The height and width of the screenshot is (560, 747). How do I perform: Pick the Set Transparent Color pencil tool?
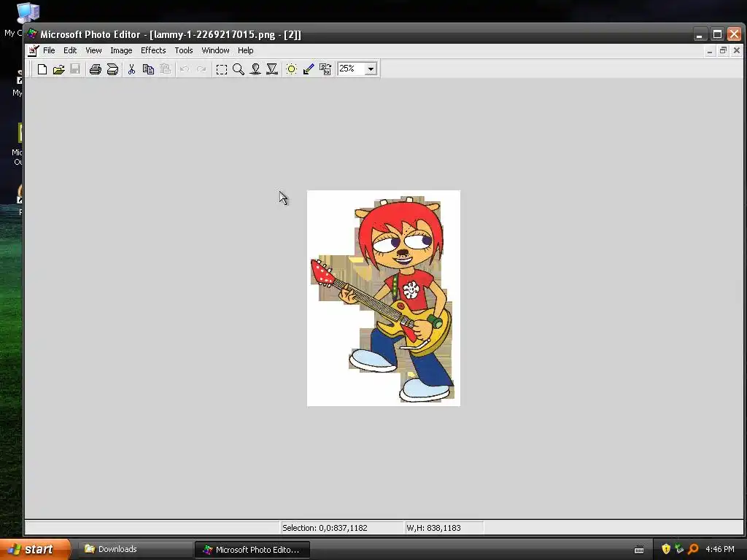309,69
